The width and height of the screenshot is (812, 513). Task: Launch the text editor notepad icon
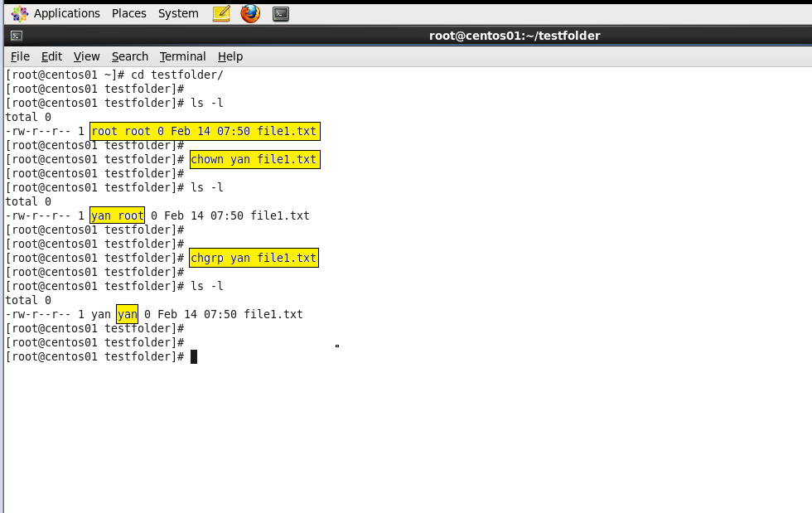(222, 13)
